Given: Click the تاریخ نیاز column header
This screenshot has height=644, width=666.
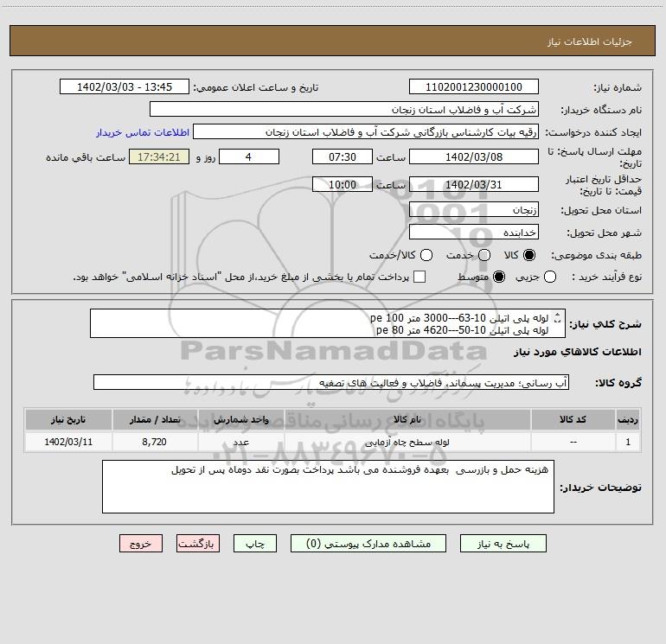Looking at the screenshot, I should 68,419.
